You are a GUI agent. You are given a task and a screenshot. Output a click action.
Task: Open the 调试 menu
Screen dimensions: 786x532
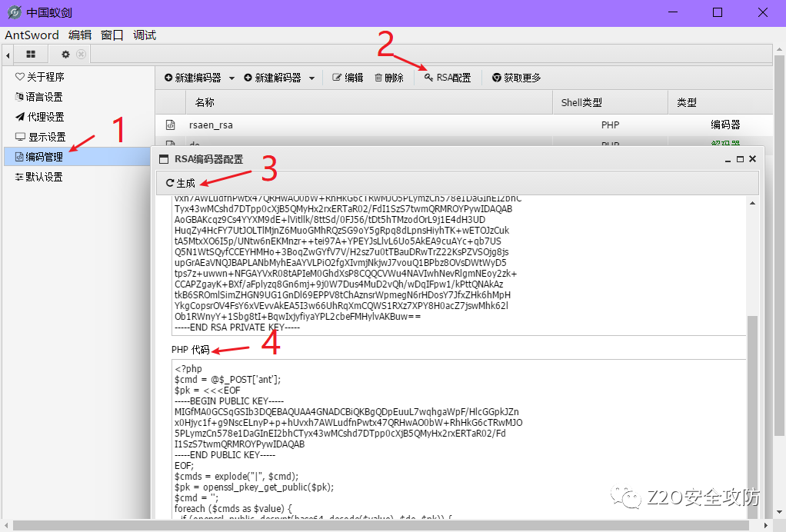(x=145, y=35)
